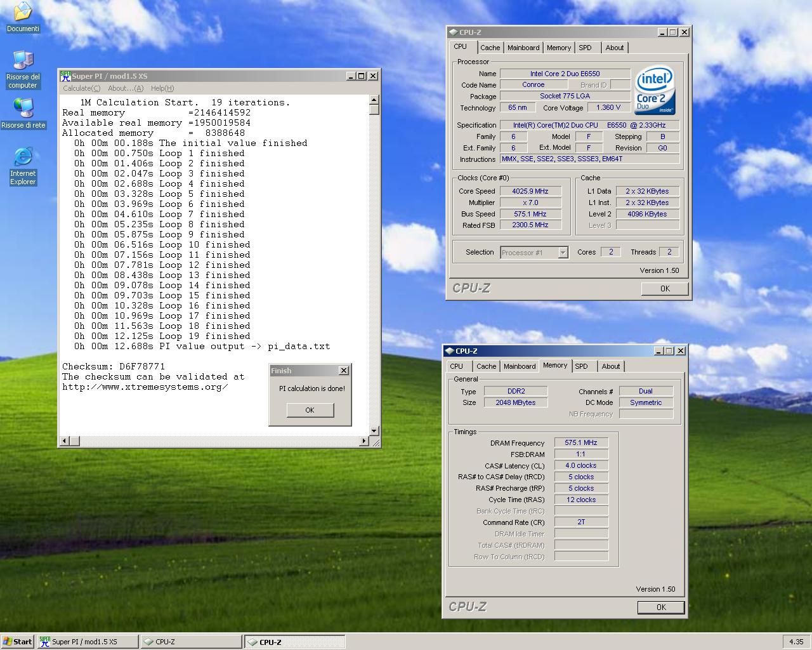Click the Command Rate 2T value
The image size is (812, 650).
click(x=581, y=522)
